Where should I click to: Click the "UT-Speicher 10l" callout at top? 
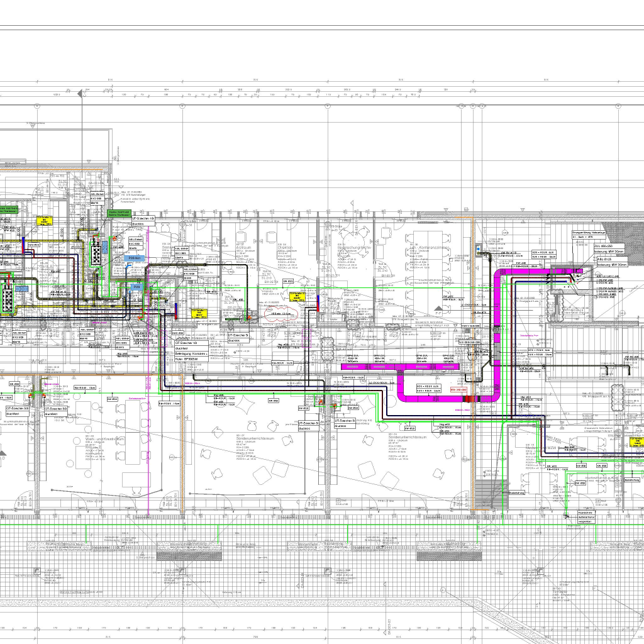pos(145,217)
